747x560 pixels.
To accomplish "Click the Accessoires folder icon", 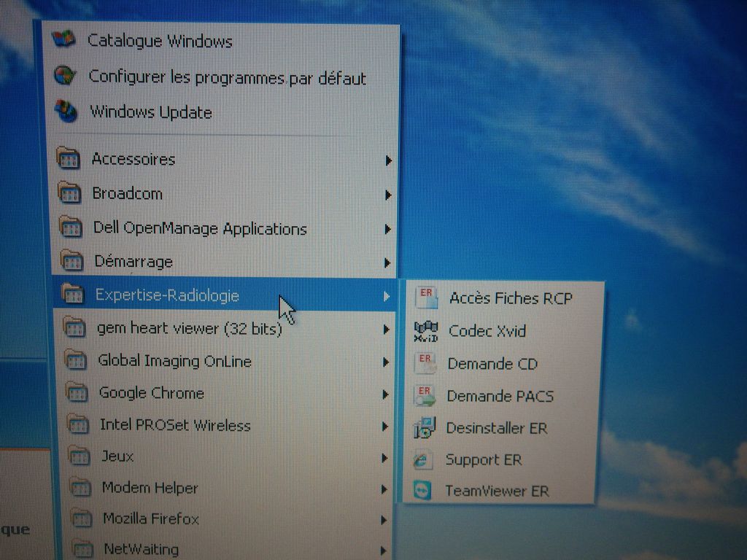I will coord(68,158).
